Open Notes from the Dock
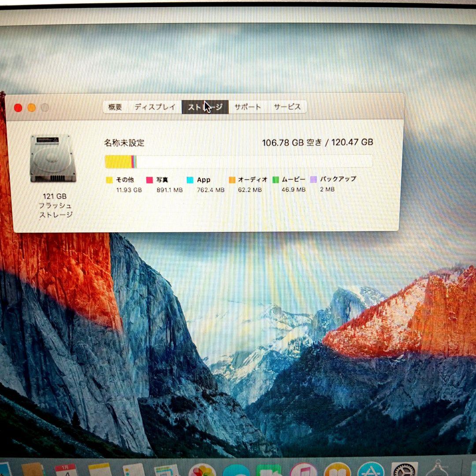The image size is (476, 476). click(x=100, y=470)
